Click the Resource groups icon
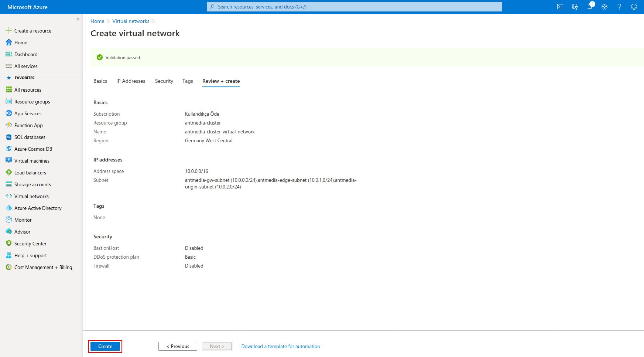644x357 pixels. click(9, 102)
